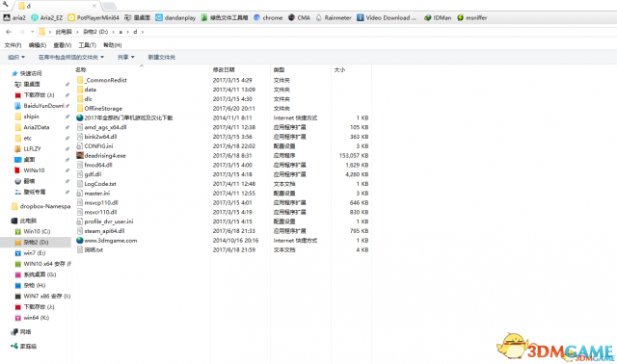
Task: Click 杂物2 (D:) in address breadcrumb
Action: click(x=95, y=32)
